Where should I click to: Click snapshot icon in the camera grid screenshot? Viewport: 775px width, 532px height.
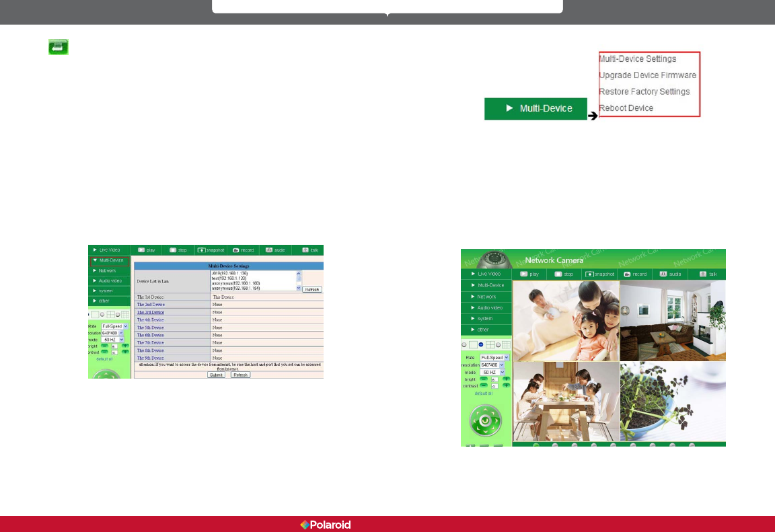coord(589,274)
